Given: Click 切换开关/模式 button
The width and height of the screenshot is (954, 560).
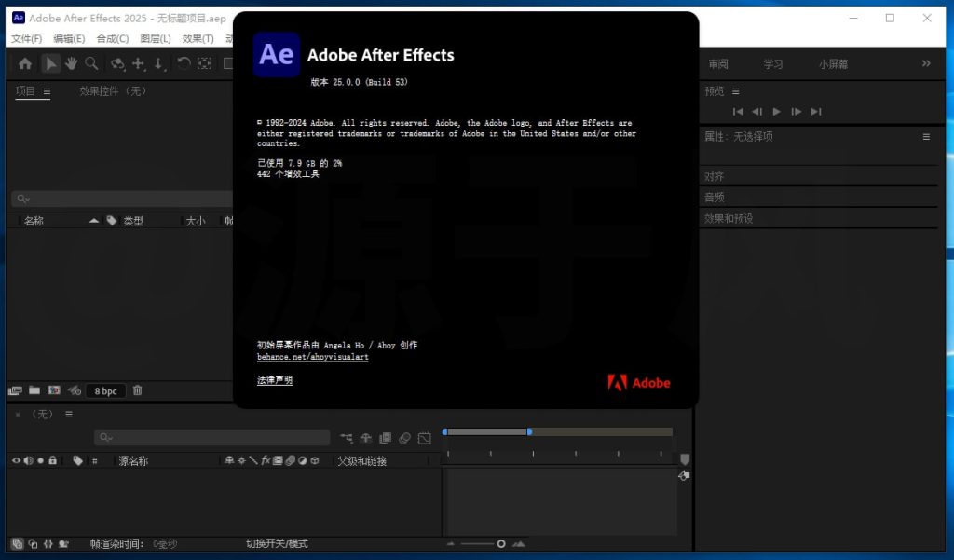Looking at the screenshot, I should point(277,543).
